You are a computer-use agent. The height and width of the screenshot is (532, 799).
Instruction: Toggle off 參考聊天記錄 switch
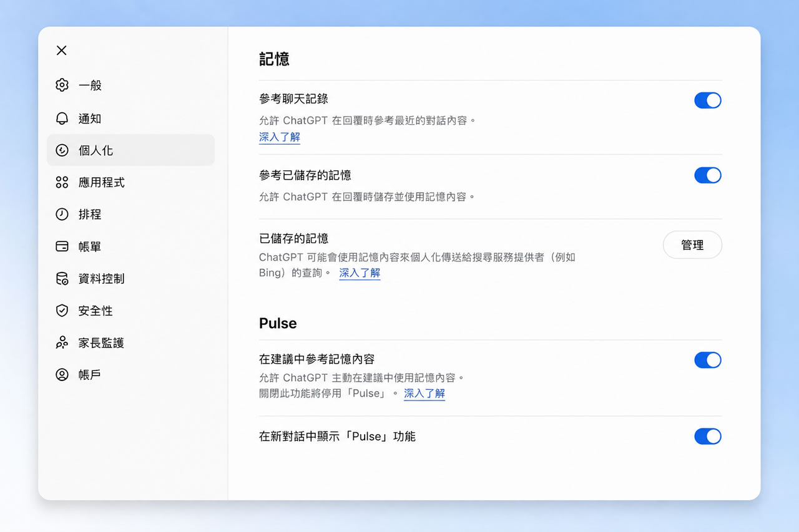708,100
